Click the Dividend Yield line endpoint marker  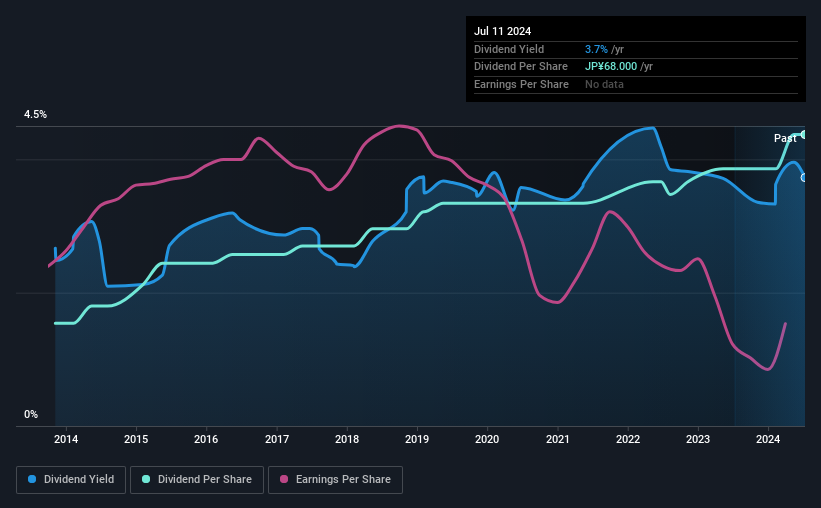click(804, 178)
